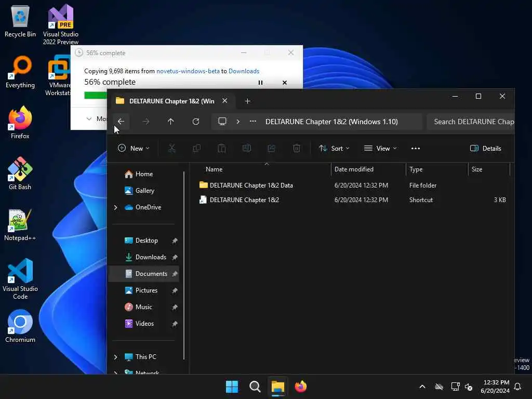This screenshot has width=532, height=399.
Task: Click the Copy icon in Explorer toolbar
Action: 197,148
